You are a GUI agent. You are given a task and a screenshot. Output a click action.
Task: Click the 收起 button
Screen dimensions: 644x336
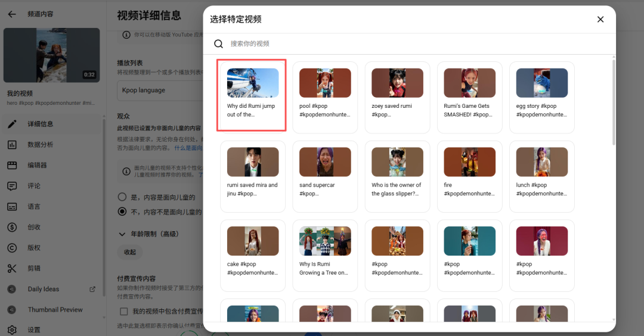(130, 252)
